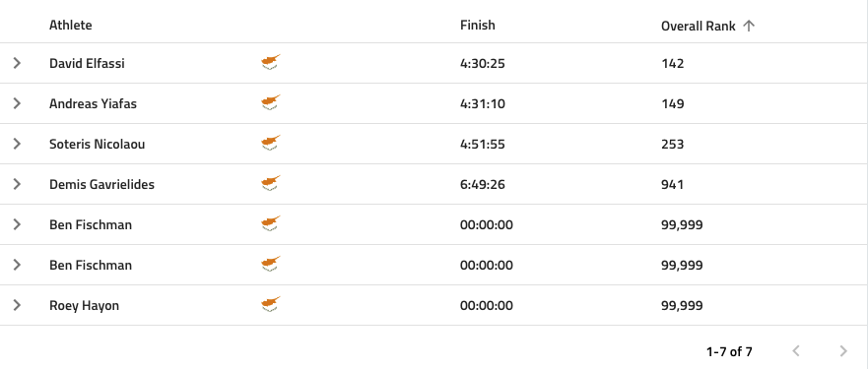Screen dimensions: 868x369
Task: Select athlete name Andreas Yiafas
Action: tap(93, 103)
